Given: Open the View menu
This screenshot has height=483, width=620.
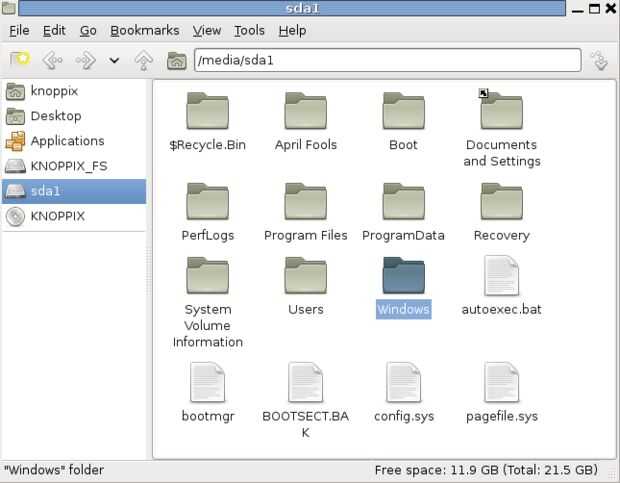Looking at the screenshot, I should [206, 30].
